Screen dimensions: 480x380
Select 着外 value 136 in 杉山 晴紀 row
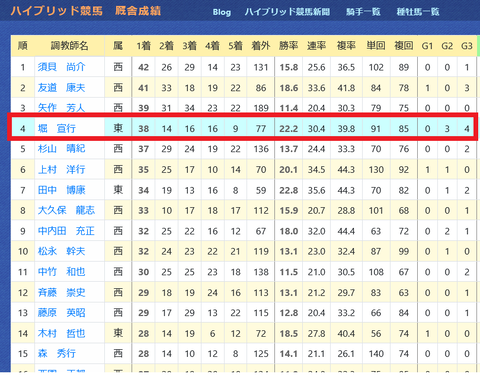pos(261,149)
